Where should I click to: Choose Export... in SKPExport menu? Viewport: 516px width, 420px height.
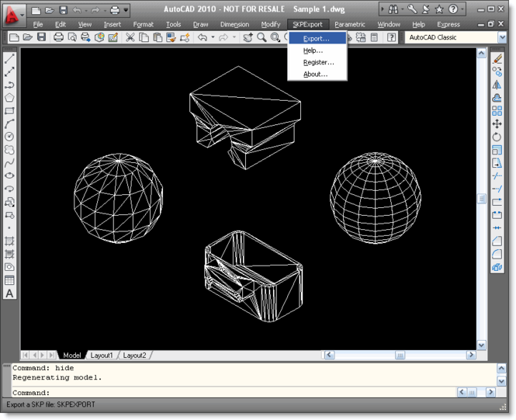[317, 39]
